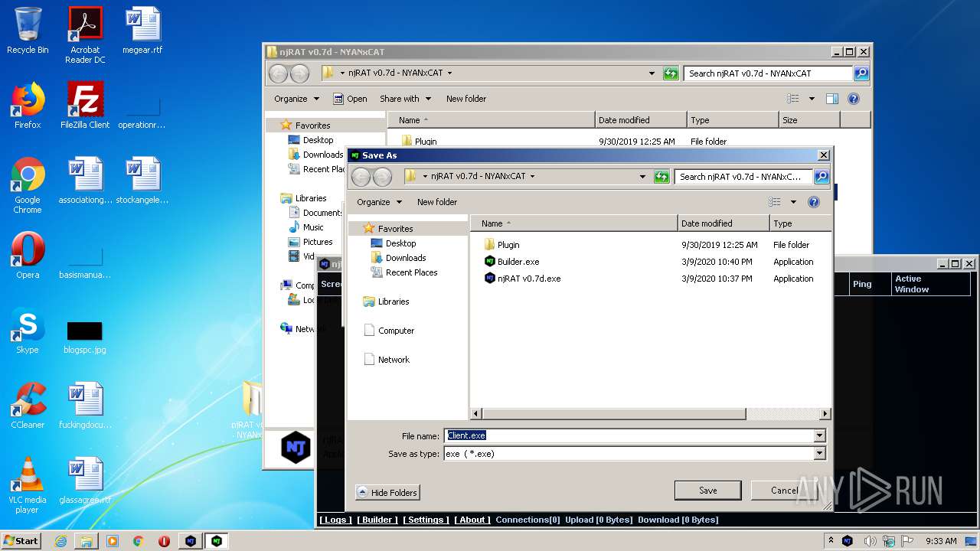The height and width of the screenshot is (551, 980).
Task: Click horizontal scrollbar in Save As file list
Action: 614,414
